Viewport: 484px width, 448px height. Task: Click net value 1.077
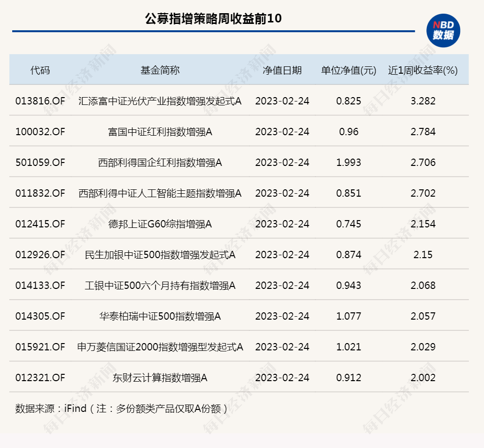[349, 316]
